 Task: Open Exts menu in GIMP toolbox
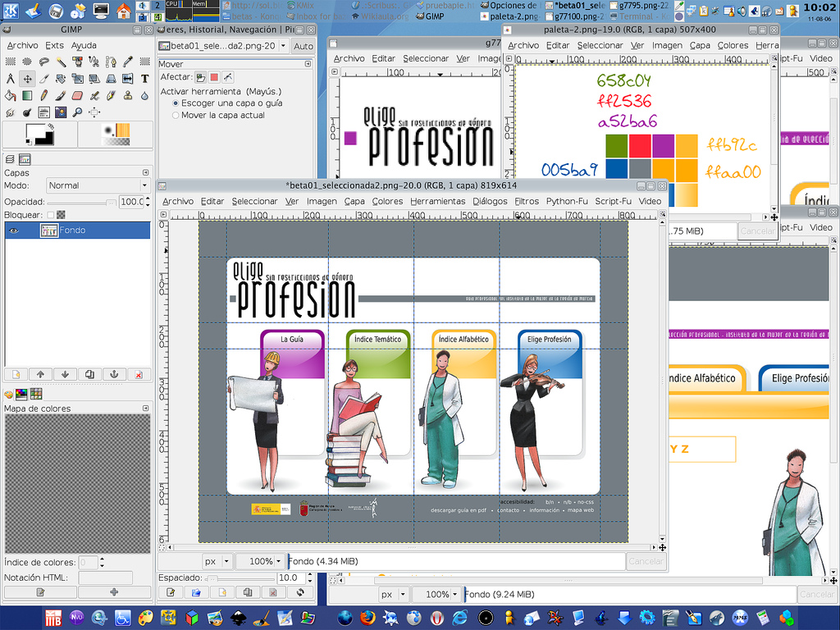click(55, 46)
